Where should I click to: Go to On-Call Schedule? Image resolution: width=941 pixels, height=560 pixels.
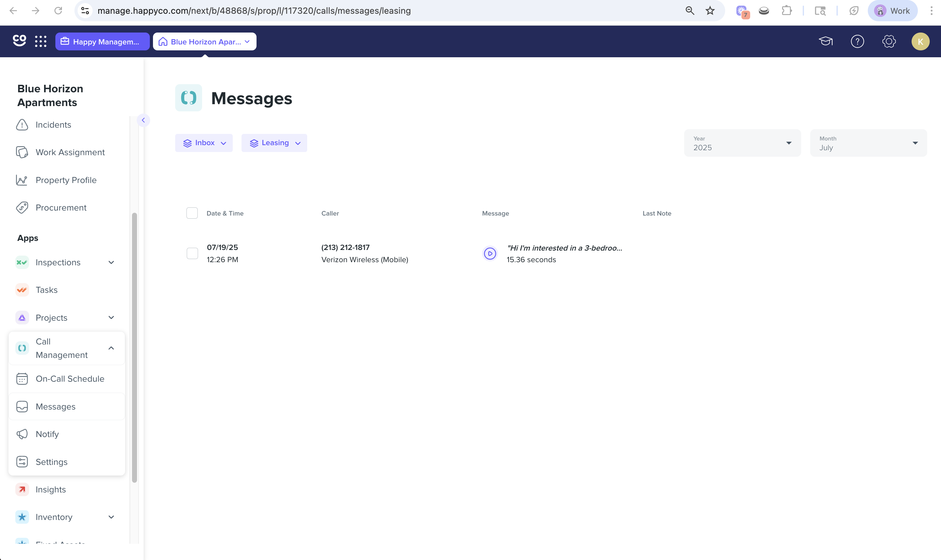pyautogui.click(x=67, y=379)
